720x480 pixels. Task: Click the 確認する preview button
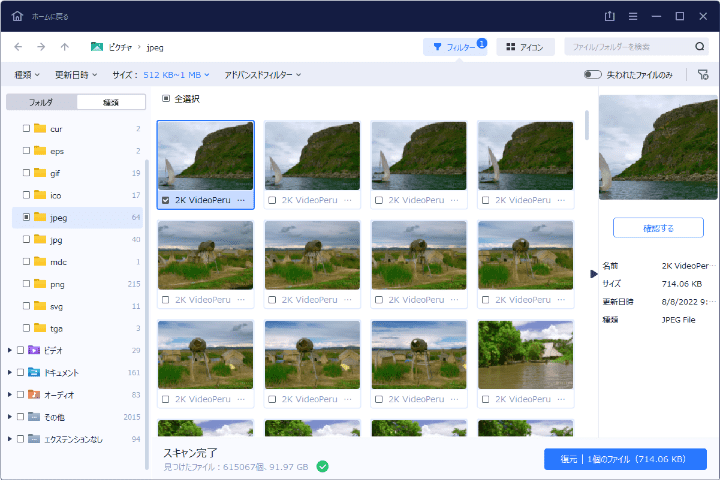pyautogui.click(x=658, y=228)
